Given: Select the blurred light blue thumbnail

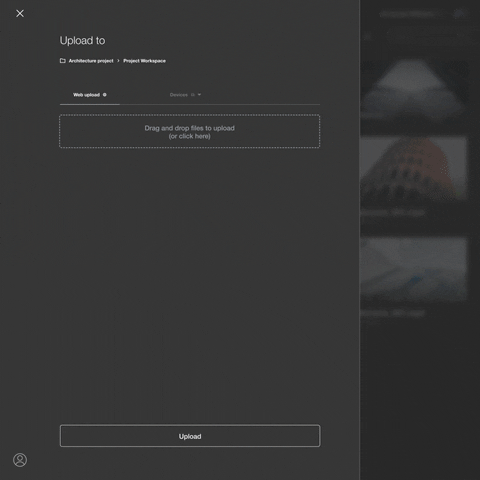Looking at the screenshot, I should click(x=414, y=269).
